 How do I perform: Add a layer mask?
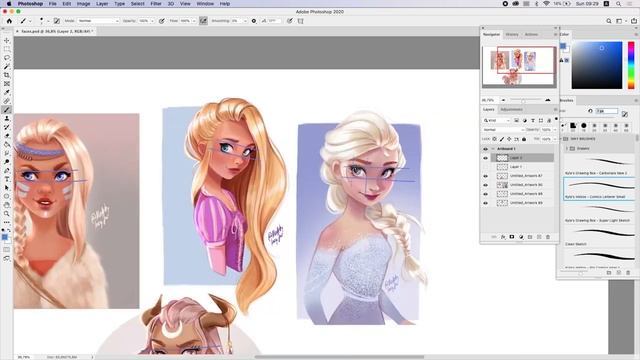point(512,237)
